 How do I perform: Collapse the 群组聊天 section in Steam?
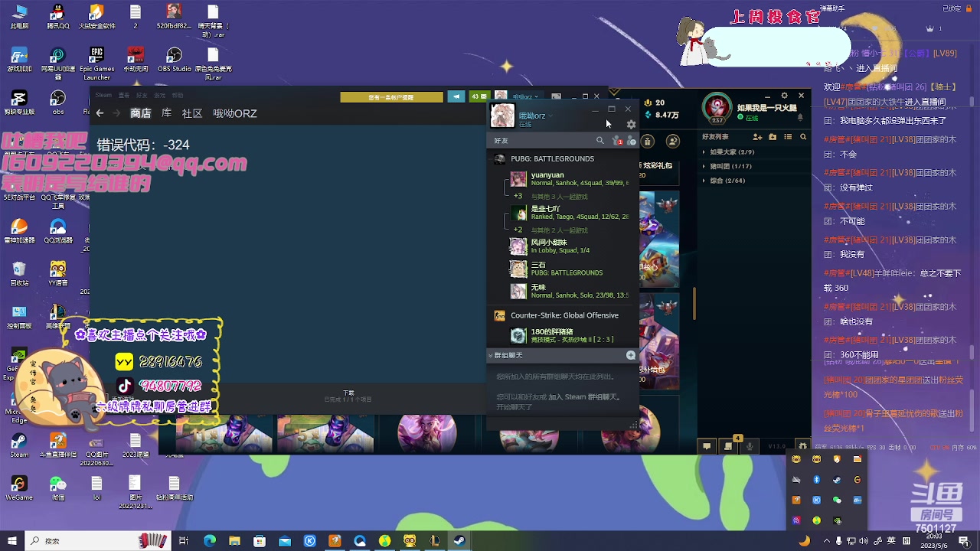[491, 355]
